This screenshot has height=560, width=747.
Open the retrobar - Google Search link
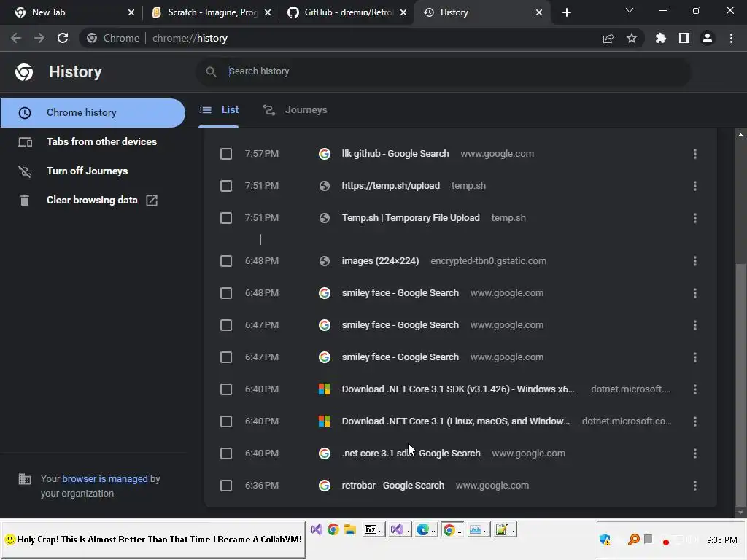coord(393,486)
